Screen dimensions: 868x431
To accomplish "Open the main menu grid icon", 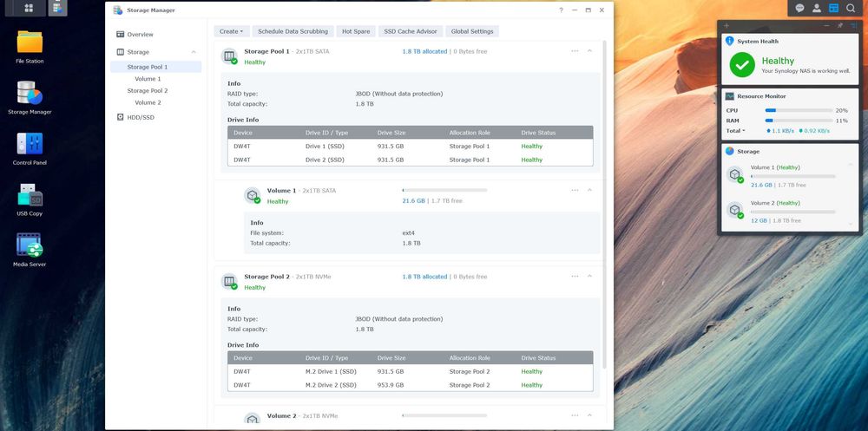I will pyautogui.click(x=30, y=8).
